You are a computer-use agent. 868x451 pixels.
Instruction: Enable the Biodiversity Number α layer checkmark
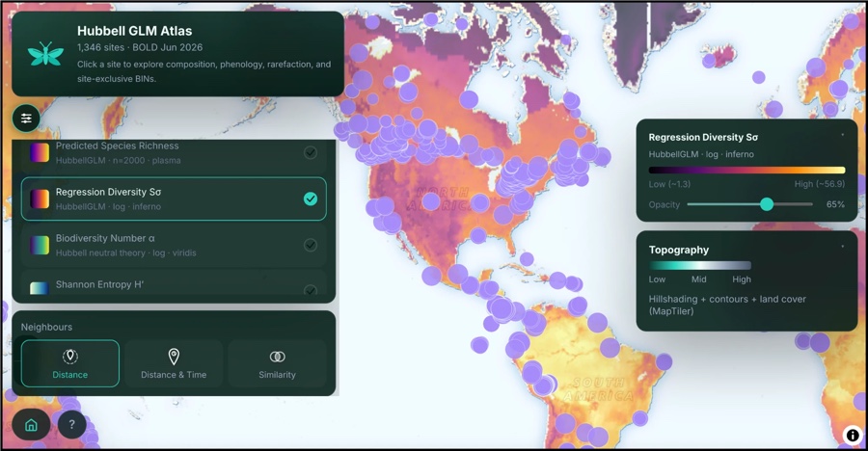pyautogui.click(x=311, y=245)
